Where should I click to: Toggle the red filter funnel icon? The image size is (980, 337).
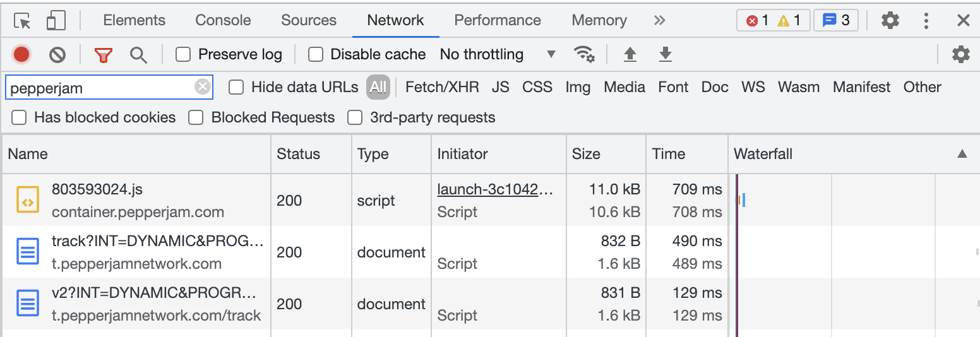104,55
